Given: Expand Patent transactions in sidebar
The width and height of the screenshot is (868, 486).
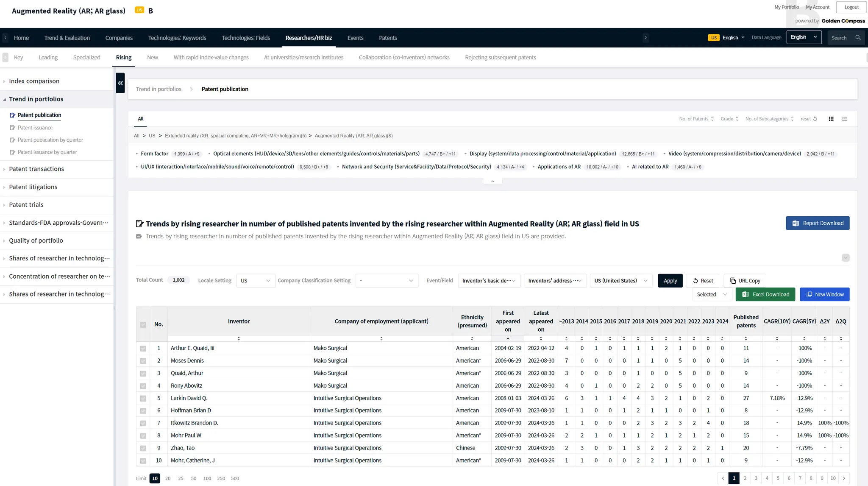Looking at the screenshot, I should 36,169.
